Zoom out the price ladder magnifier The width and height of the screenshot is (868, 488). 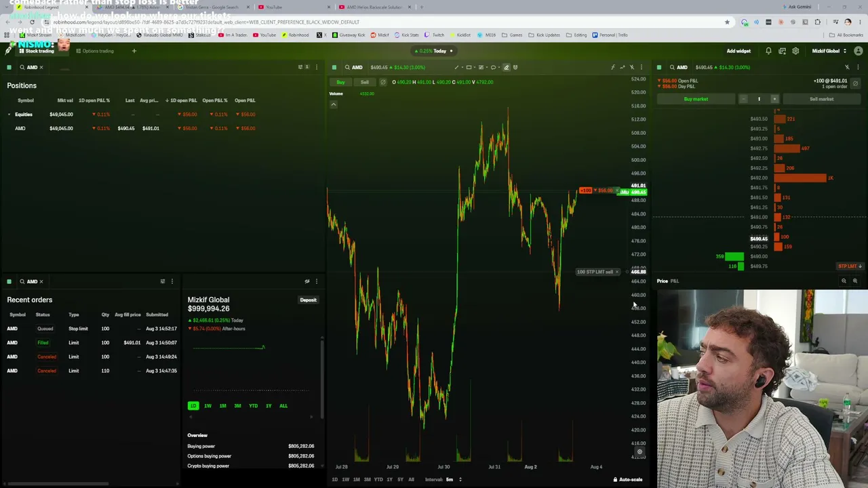tap(844, 281)
